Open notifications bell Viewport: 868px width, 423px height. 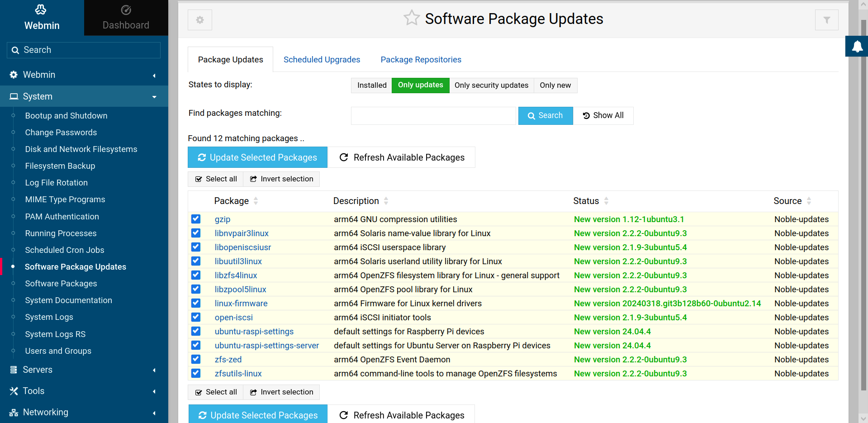(857, 46)
